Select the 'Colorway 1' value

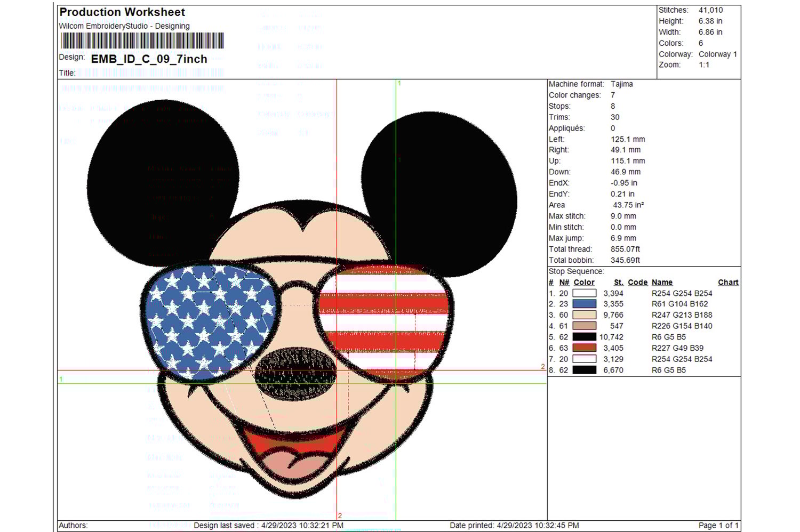tap(718, 54)
